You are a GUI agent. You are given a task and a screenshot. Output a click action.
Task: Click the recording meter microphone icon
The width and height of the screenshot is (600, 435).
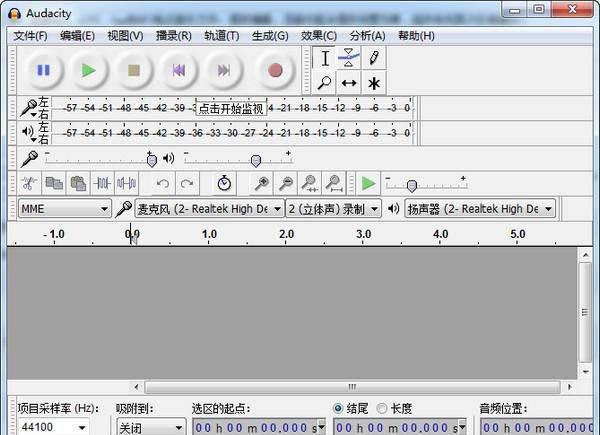pos(29,108)
